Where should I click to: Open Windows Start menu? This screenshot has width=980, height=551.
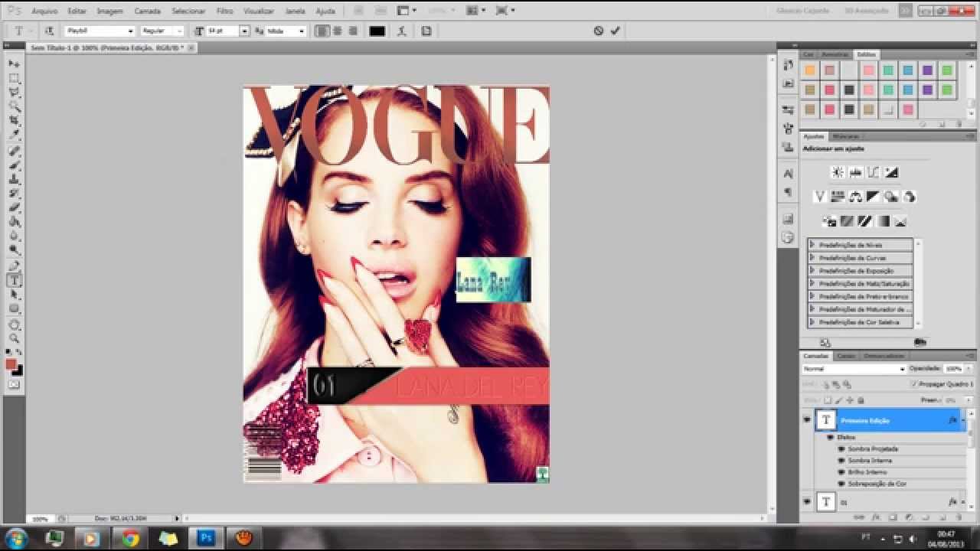(16, 538)
